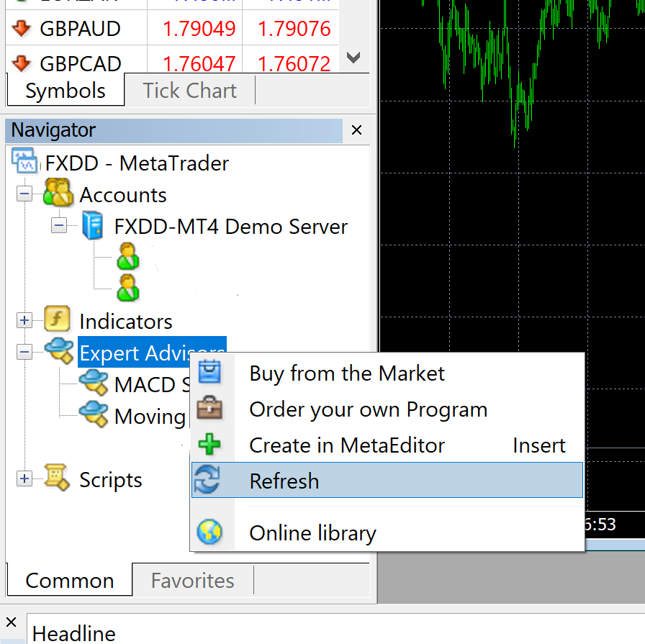645x644 pixels.
Task: Select the first account user icon
Action: (128, 256)
